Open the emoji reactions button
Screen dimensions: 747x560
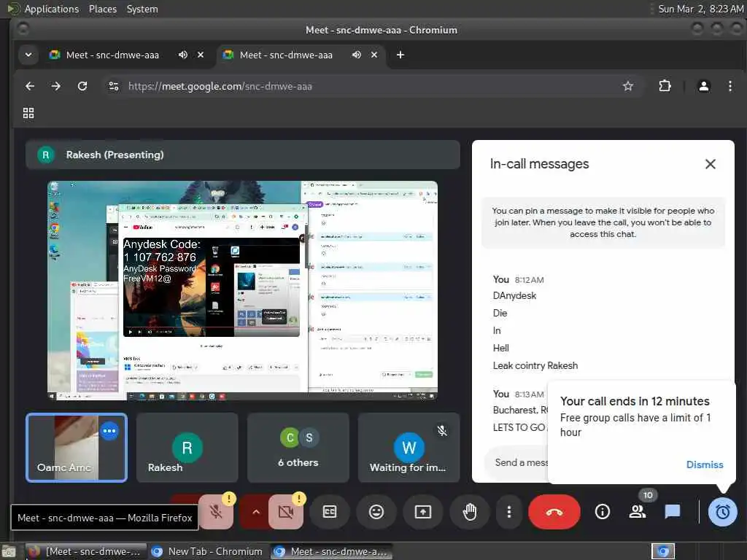[376, 512]
